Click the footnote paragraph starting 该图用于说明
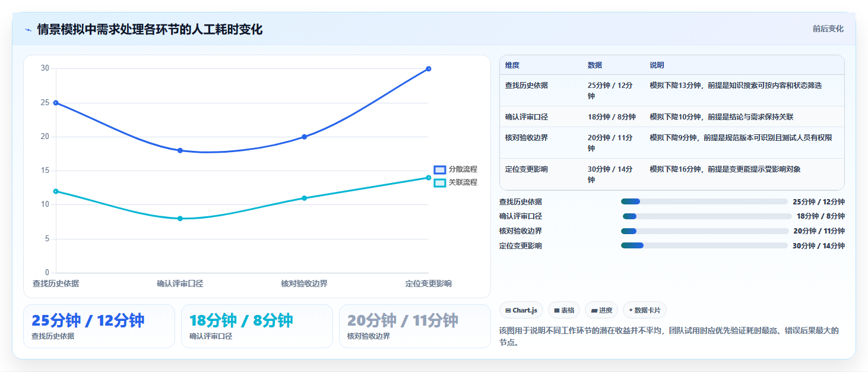The height and width of the screenshot is (372, 868). click(x=669, y=336)
